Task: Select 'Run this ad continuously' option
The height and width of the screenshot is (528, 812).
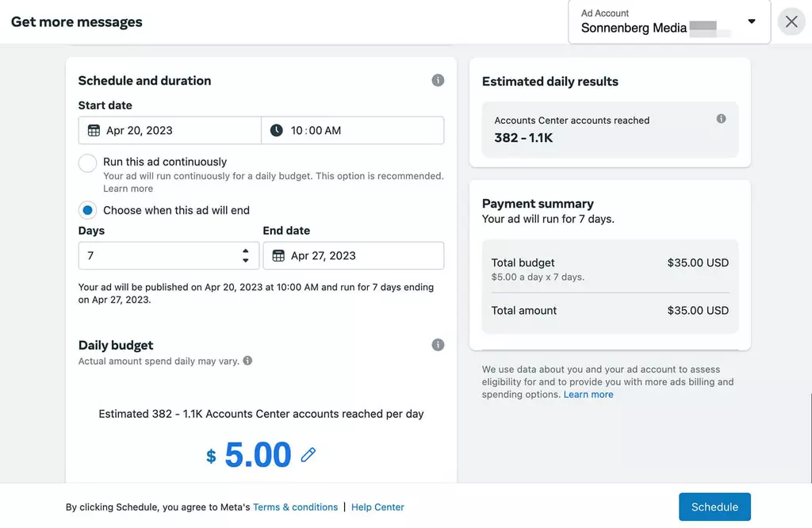Action: coord(88,163)
